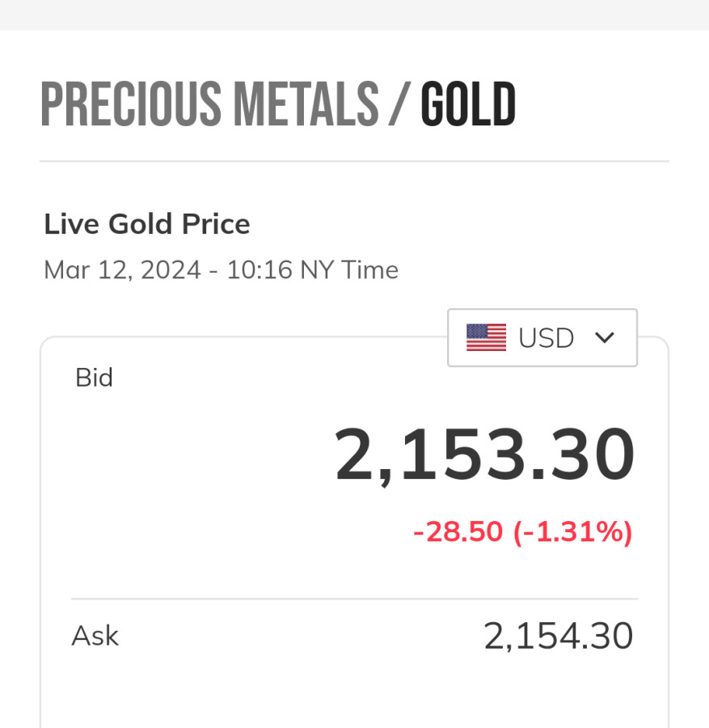The height and width of the screenshot is (728, 709).
Task: Select the Gold breadcrumb heading
Action: point(468,105)
